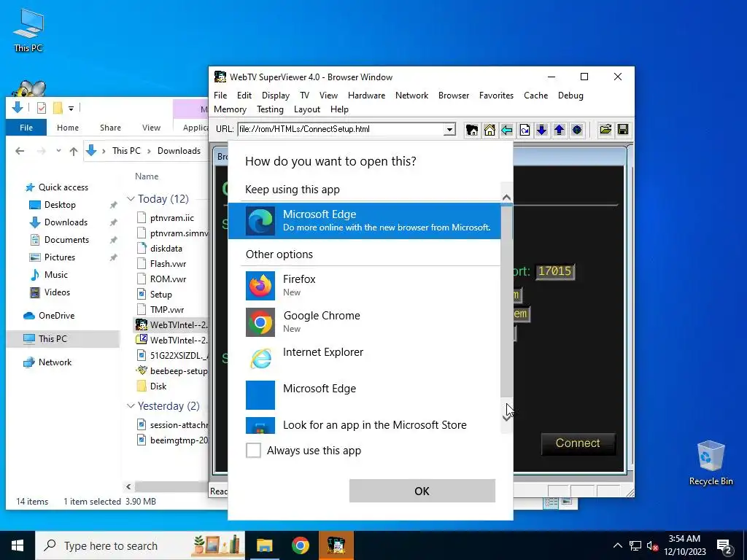Click the new folder icon in Explorer title bar
747x560 pixels.
pyautogui.click(x=58, y=108)
